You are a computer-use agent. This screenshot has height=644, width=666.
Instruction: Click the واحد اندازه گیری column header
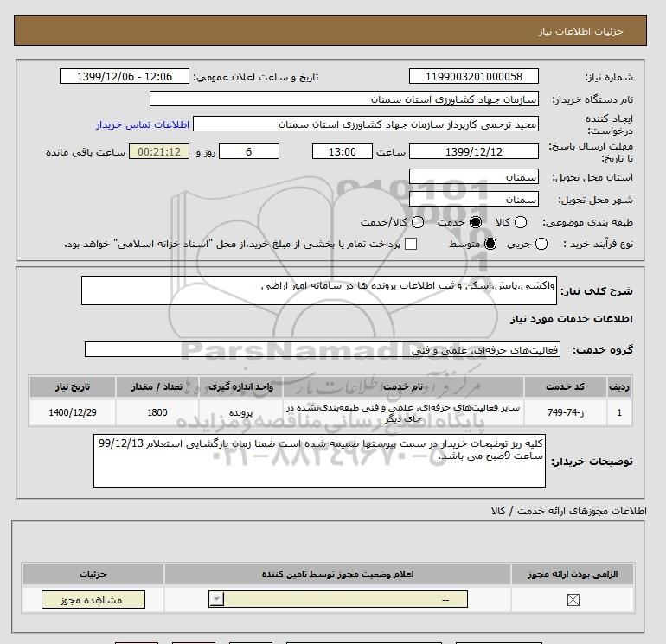(x=240, y=386)
